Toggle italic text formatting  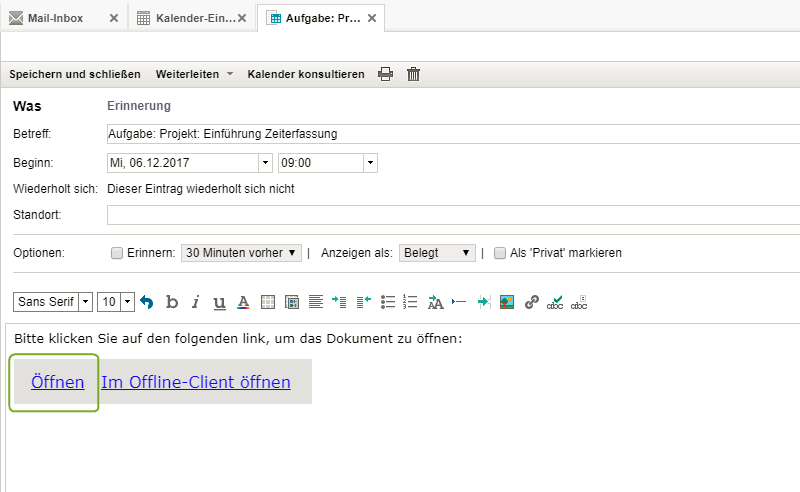tap(195, 302)
